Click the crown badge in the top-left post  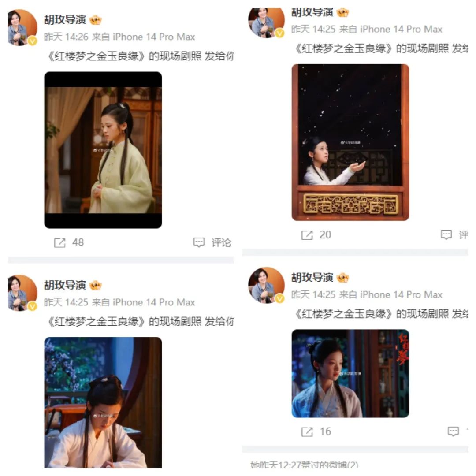coord(95,20)
